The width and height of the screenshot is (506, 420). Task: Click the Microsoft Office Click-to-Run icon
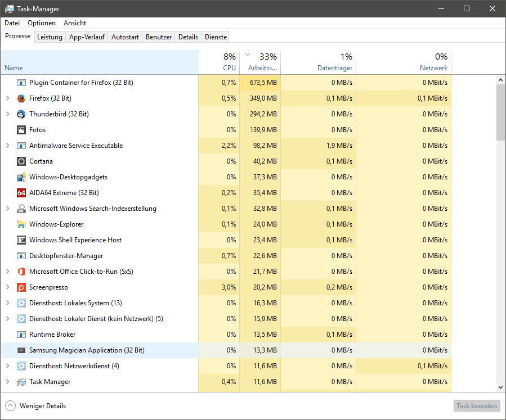21,272
